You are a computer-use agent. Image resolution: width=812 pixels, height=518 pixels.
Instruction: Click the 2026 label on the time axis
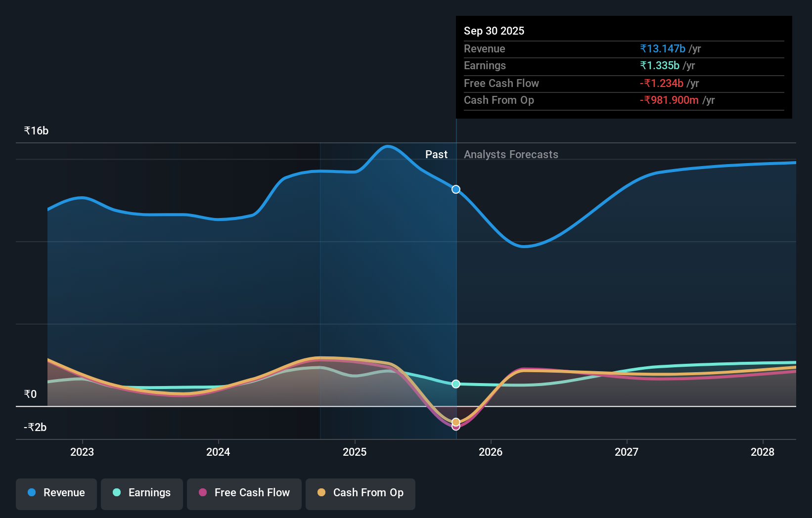[x=491, y=452]
